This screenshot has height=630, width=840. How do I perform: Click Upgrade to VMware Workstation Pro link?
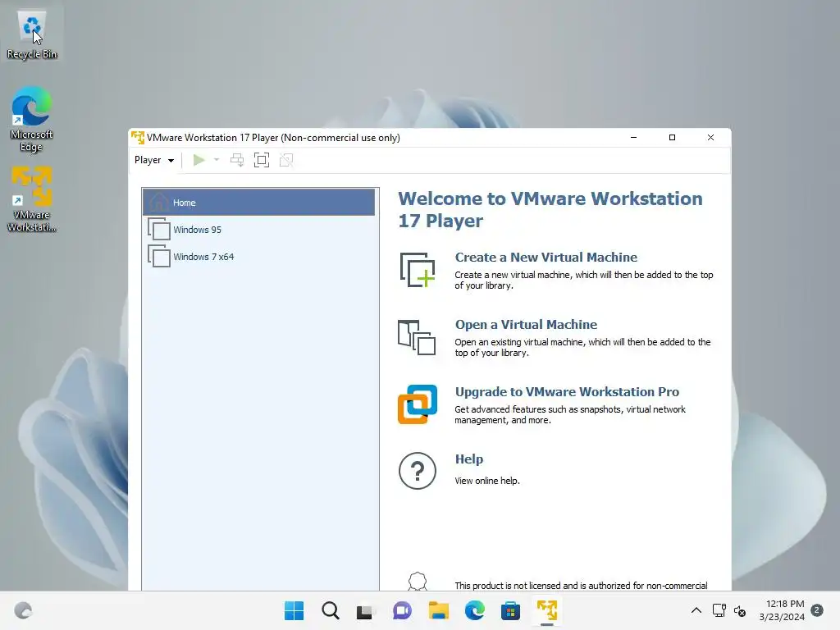coord(567,391)
